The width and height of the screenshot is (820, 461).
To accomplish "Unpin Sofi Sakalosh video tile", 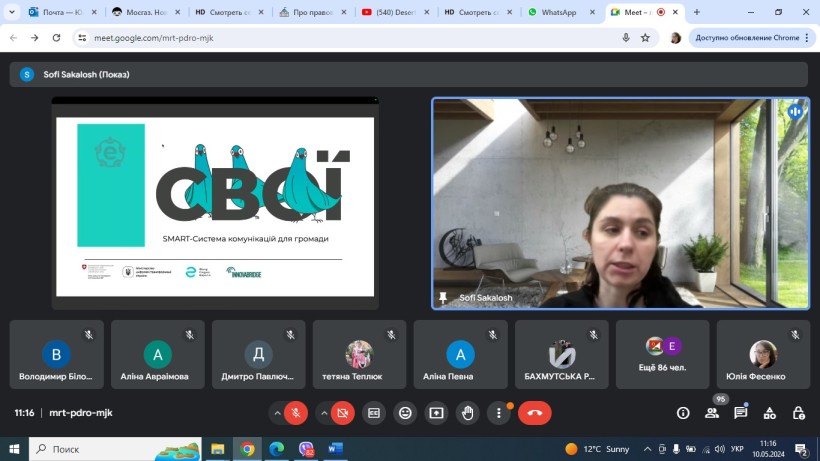I will pos(443,297).
